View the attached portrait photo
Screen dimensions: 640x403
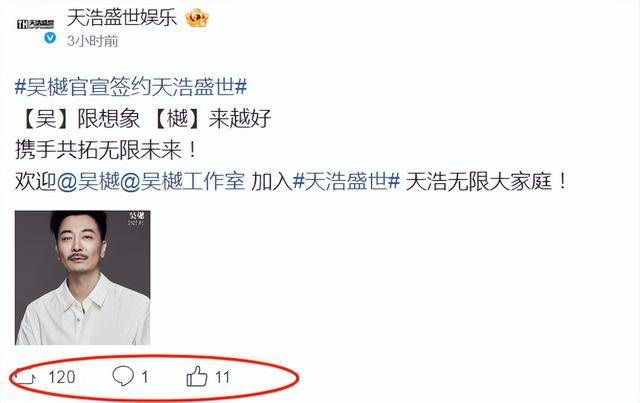(x=82, y=278)
